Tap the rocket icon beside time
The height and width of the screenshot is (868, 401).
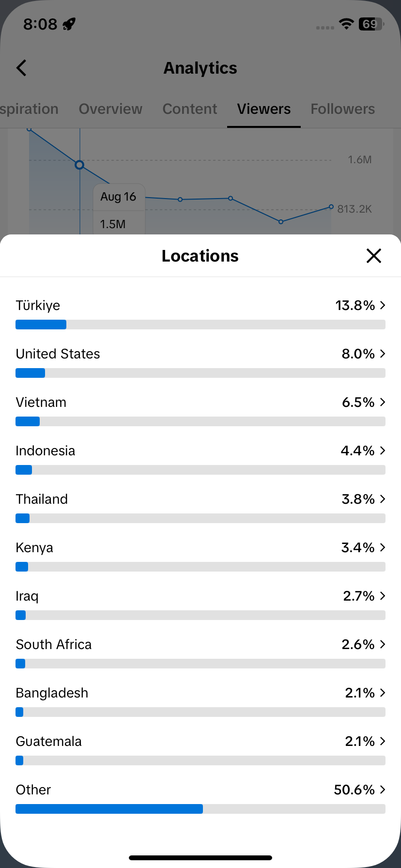point(69,24)
